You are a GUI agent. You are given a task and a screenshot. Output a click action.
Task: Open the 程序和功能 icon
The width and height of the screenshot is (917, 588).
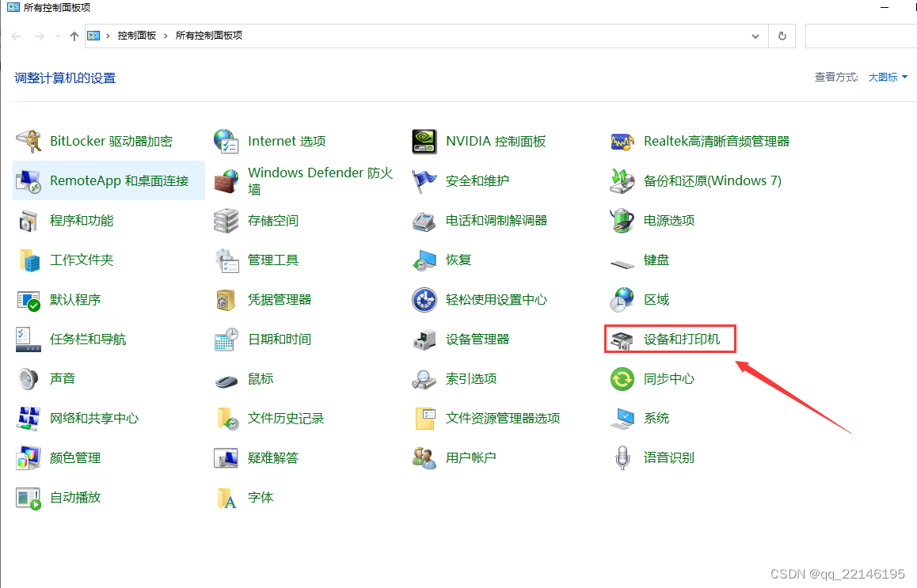[28, 221]
